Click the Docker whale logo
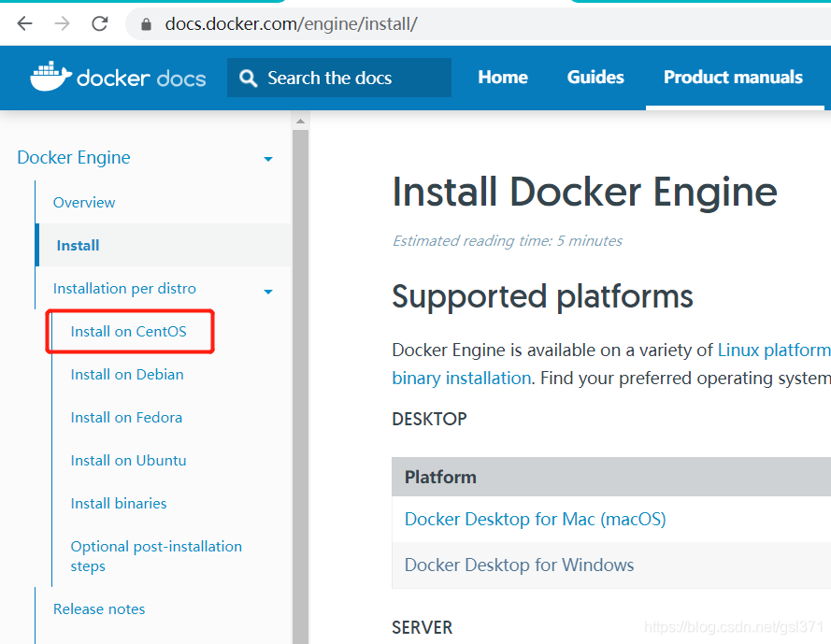Image resolution: width=831 pixels, height=644 pixels. (50, 77)
